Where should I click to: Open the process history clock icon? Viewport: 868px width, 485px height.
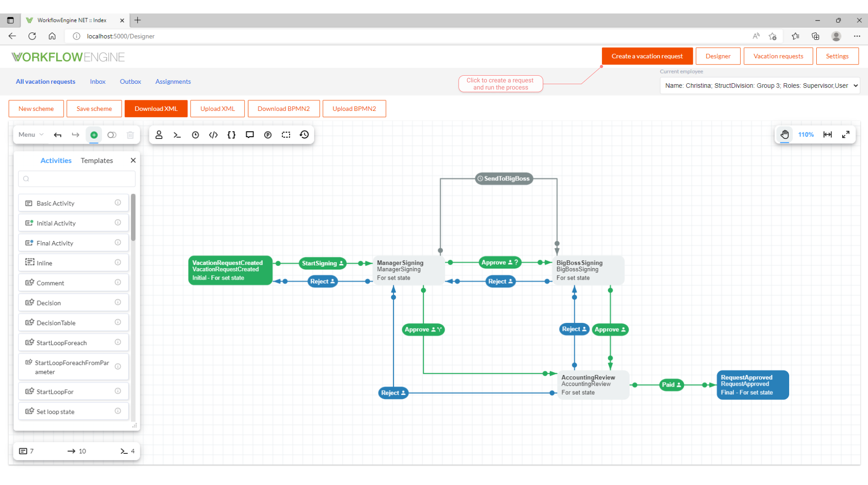[x=304, y=134]
